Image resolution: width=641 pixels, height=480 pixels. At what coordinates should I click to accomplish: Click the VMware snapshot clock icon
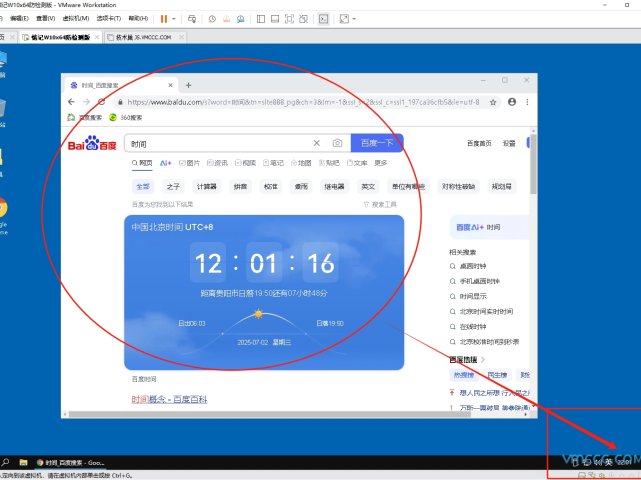tap(213, 18)
